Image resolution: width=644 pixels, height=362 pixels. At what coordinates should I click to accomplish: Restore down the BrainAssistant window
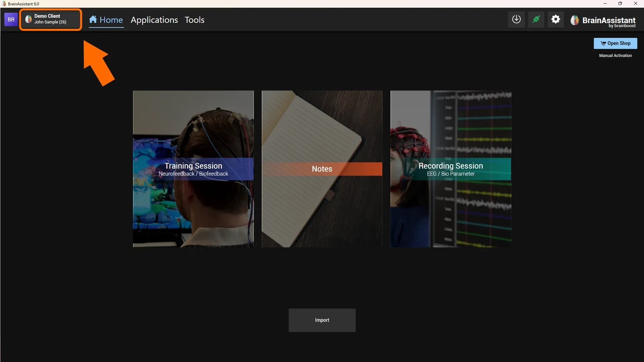[x=620, y=4]
